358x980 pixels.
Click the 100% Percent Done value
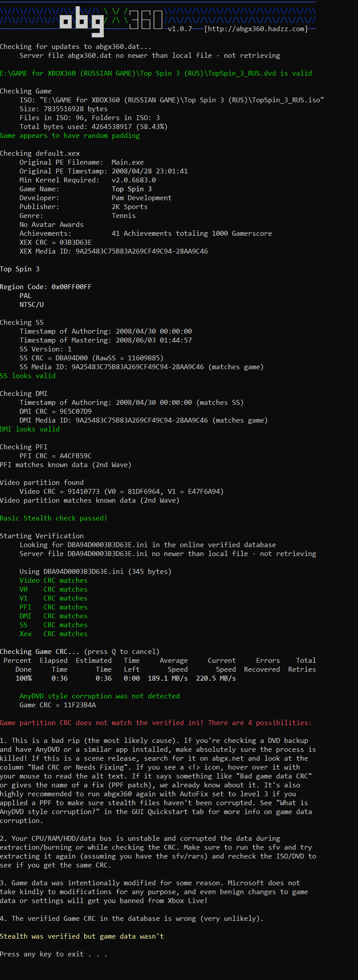click(x=24, y=678)
